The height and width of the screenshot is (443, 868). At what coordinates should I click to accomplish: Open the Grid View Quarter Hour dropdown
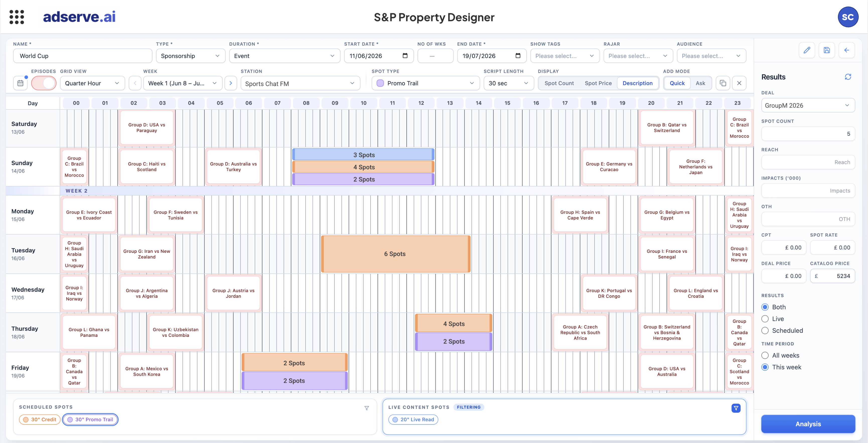tap(92, 83)
